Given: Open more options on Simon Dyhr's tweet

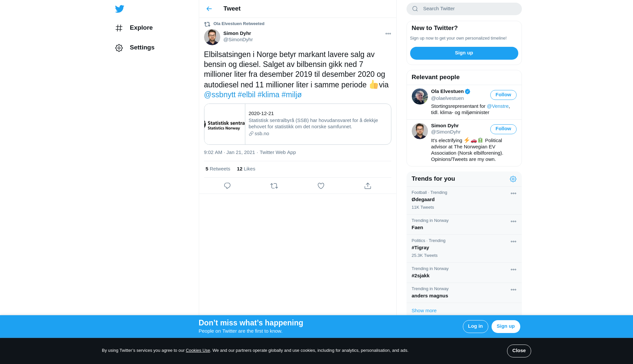Looking at the screenshot, I should tap(388, 34).
